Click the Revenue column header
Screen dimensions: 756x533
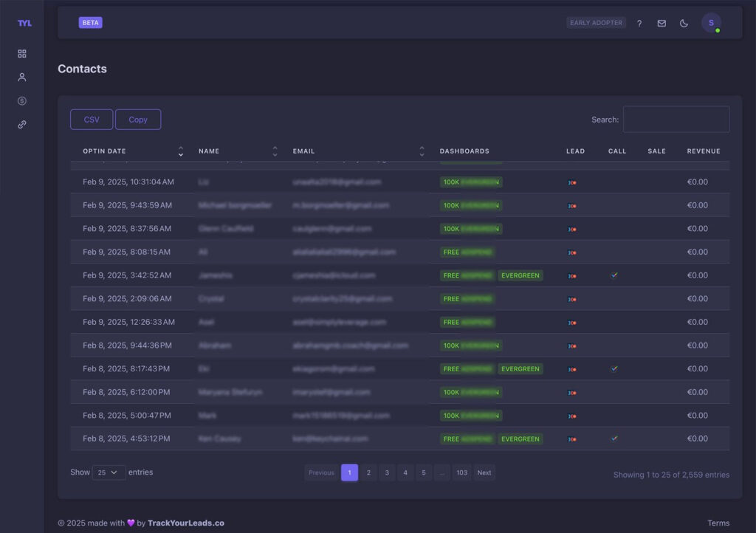pyautogui.click(x=704, y=151)
